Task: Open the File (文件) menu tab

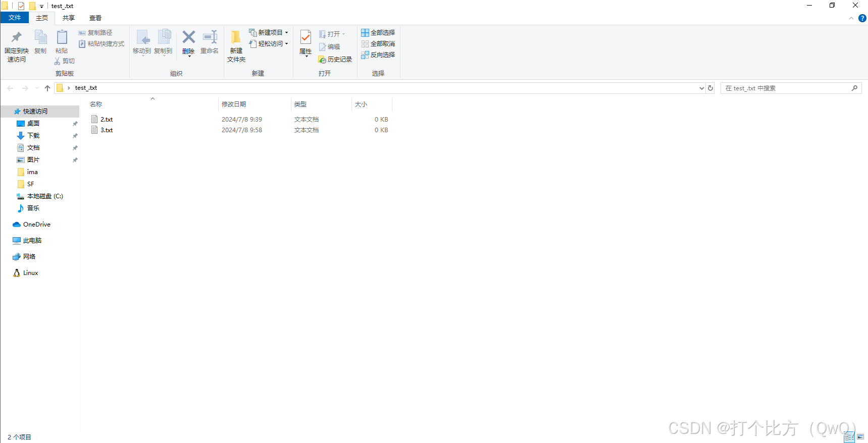Action: click(15, 18)
